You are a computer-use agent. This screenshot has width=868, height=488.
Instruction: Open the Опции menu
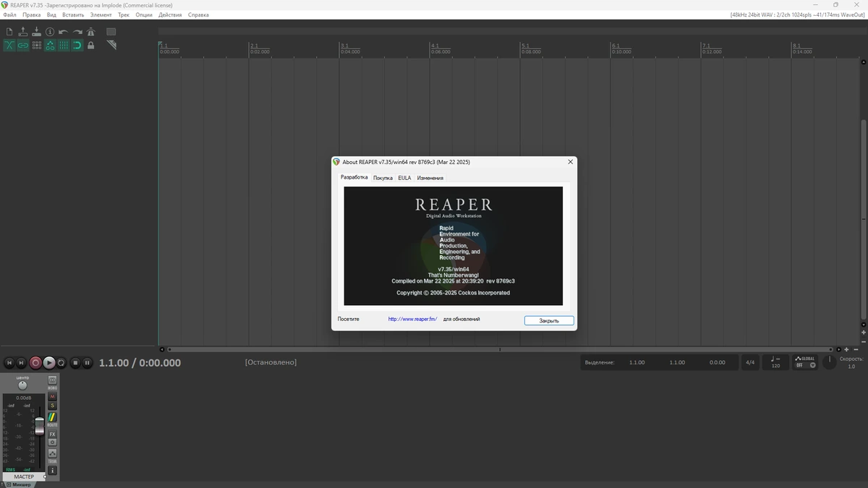click(x=144, y=14)
